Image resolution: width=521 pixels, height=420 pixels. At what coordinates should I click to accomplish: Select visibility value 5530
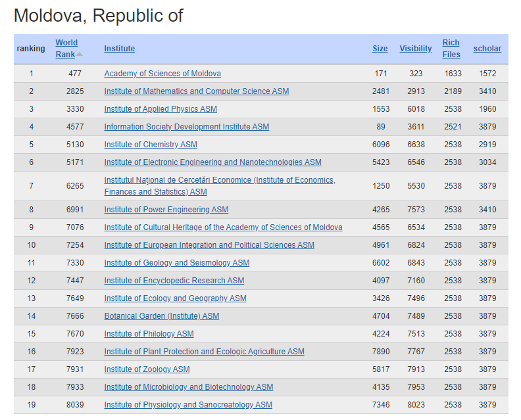point(416,186)
